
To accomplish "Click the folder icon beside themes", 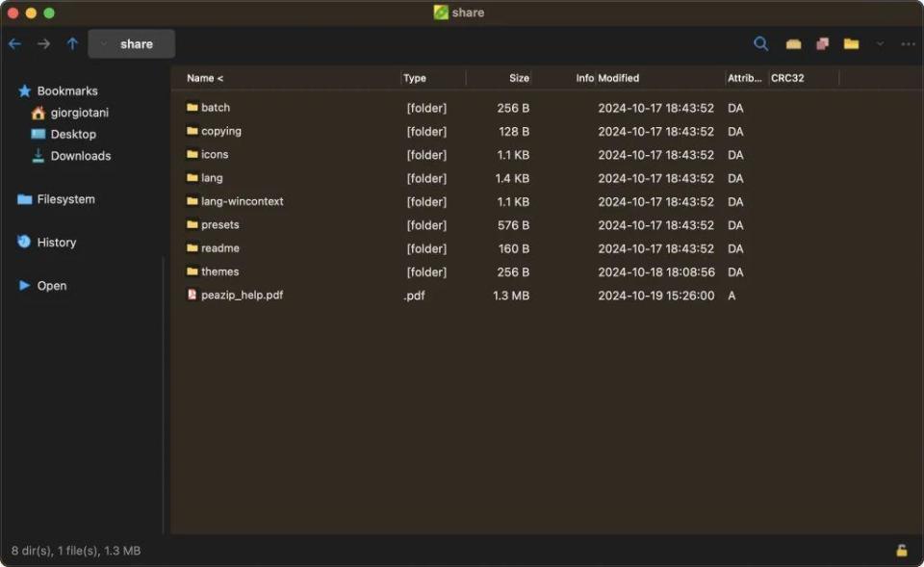I will (192, 271).
